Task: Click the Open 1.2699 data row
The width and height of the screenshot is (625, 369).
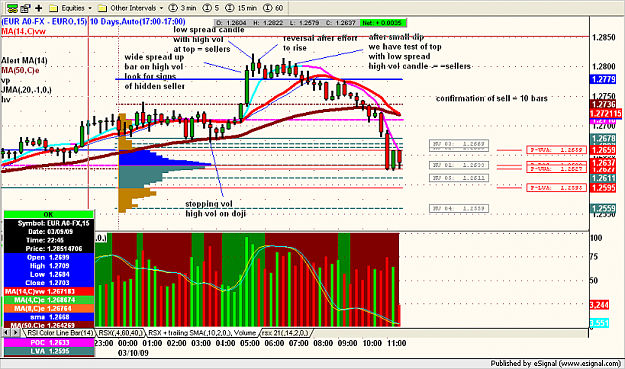Action: [49, 257]
